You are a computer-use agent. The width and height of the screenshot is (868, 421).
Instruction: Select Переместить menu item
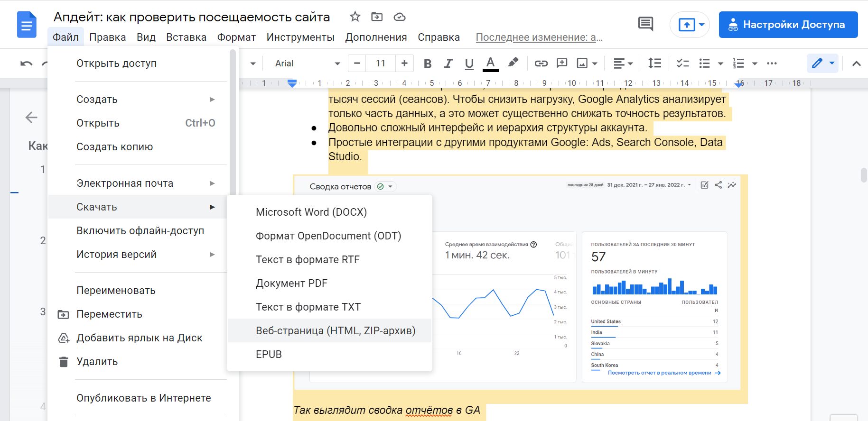(x=138, y=314)
